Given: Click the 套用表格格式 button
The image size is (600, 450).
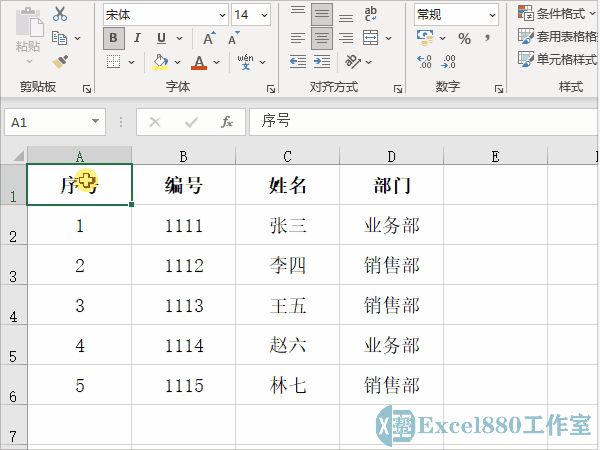Looking at the screenshot, I should click(x=557, y=36).
